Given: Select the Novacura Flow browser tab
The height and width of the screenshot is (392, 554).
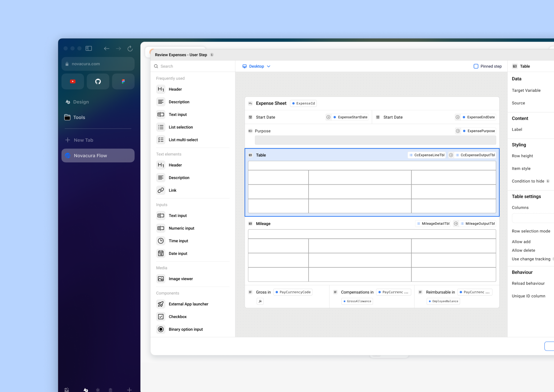Looking at the screenshot, I should click(98, 156).
